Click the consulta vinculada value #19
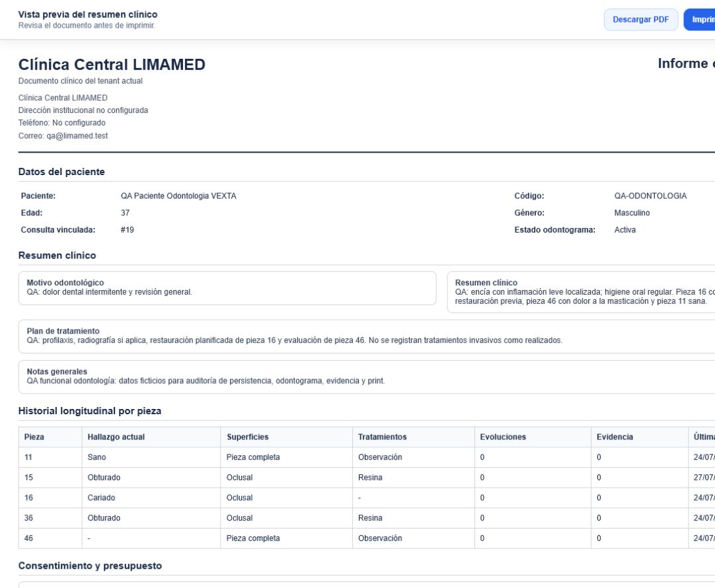Screen dimensions: 715x588 coord(128,230)
